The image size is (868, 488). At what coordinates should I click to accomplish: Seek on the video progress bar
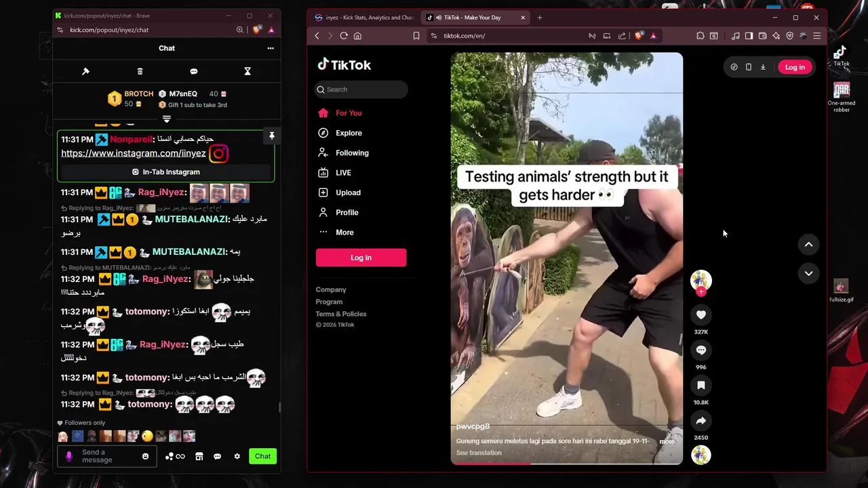(567, 464)
